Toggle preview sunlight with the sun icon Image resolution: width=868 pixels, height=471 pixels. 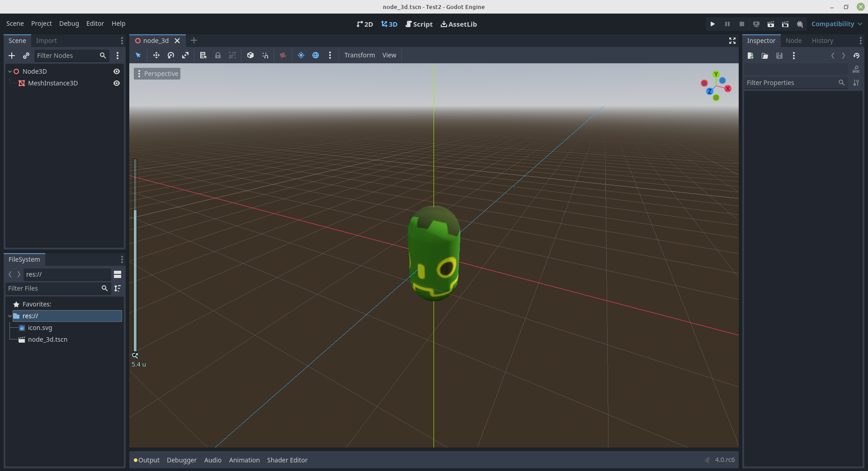tap(301, 55)
